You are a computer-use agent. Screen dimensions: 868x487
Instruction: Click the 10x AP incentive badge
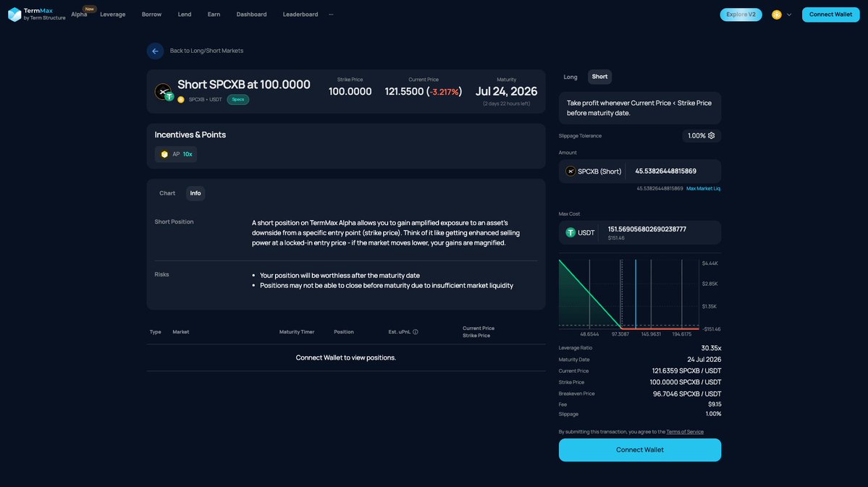pos(176,154)
